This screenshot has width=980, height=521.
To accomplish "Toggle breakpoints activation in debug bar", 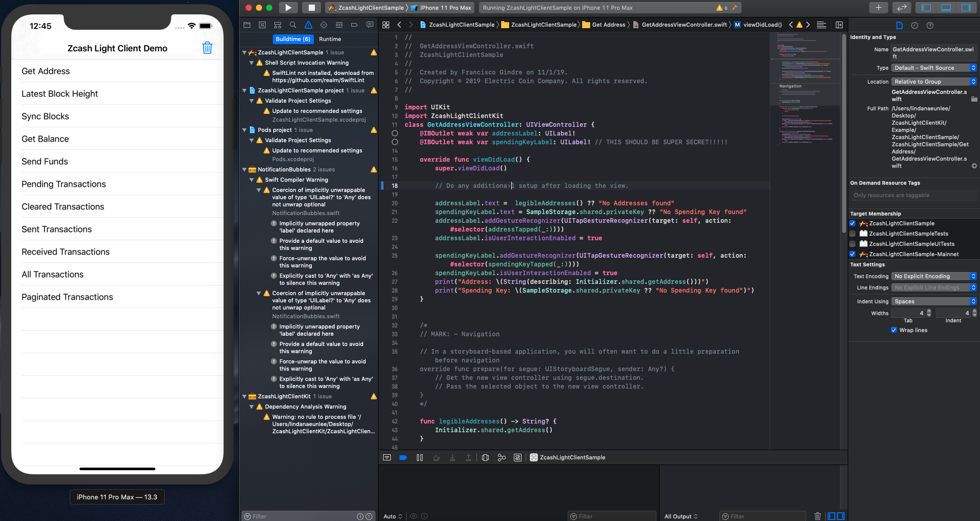I will tap(403, 457).
